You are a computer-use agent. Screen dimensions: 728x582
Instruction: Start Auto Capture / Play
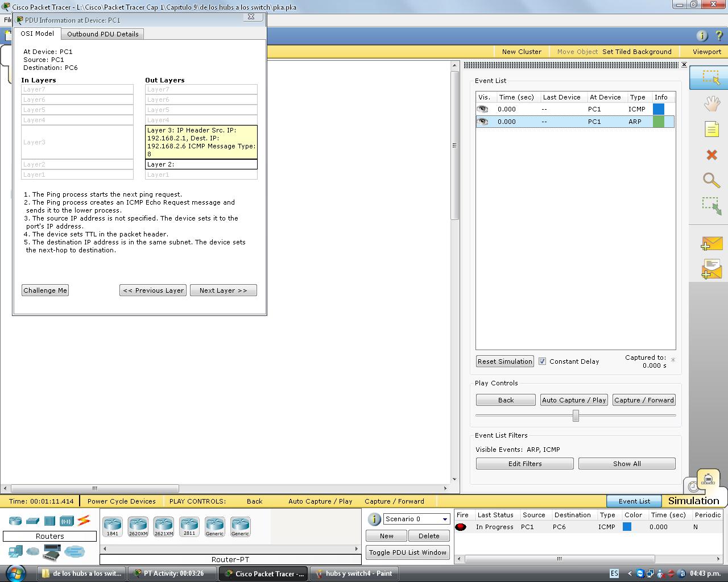(x=574, y=400)
